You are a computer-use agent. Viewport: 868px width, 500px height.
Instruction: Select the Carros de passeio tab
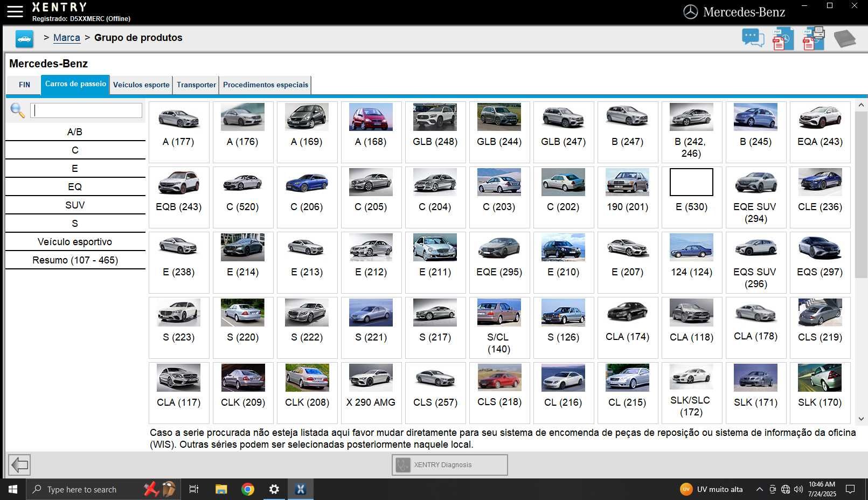coord(75,84)
